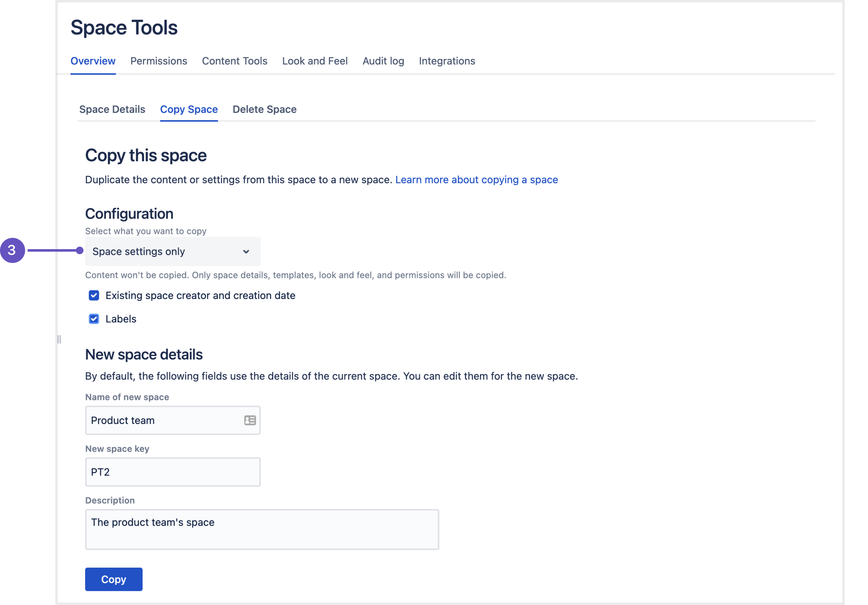Click the New space details heading
Viewport: 868px width, 605px height.
point(144,354)
